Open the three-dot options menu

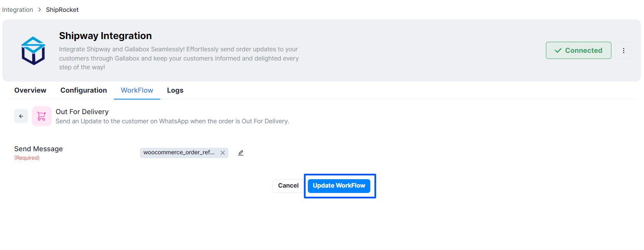(624, 51)
